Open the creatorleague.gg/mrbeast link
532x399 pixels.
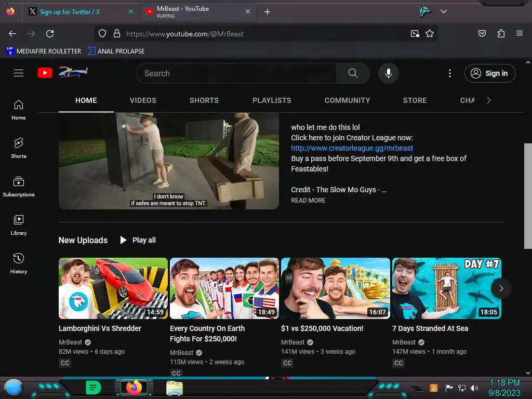tap(352, 148)
